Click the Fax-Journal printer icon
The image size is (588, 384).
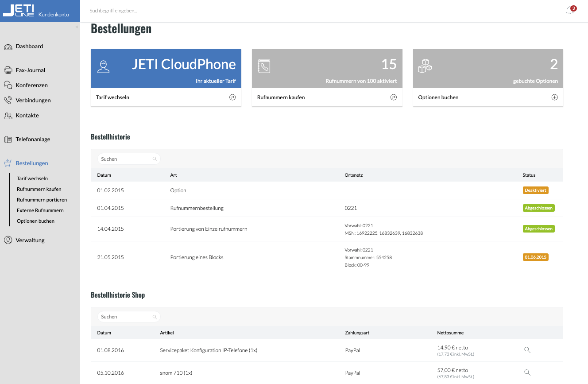tap(8, 70)
